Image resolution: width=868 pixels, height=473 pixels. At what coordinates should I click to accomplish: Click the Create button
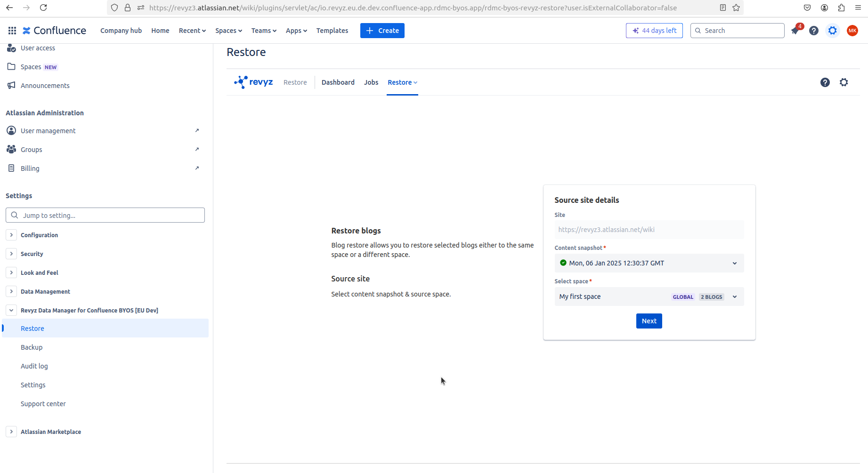pyautogui.click(x=382, y=31)
